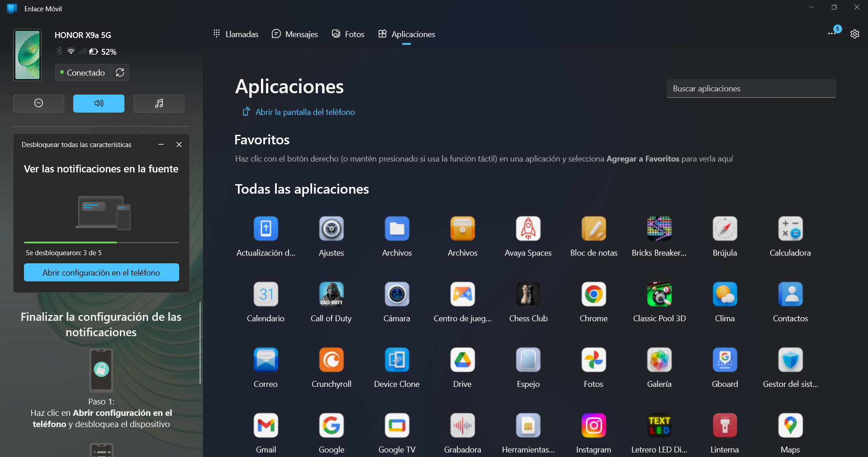Open the Avaya Spaces app

pyautogui.click(x=528, y=229)
